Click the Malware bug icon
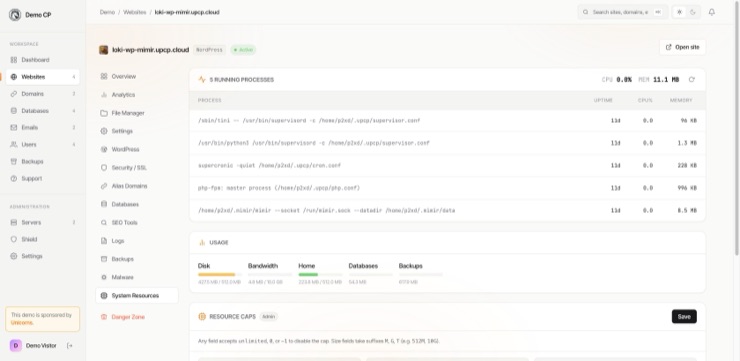The height and width of the screenshot is (361, 740). [104, 277]
